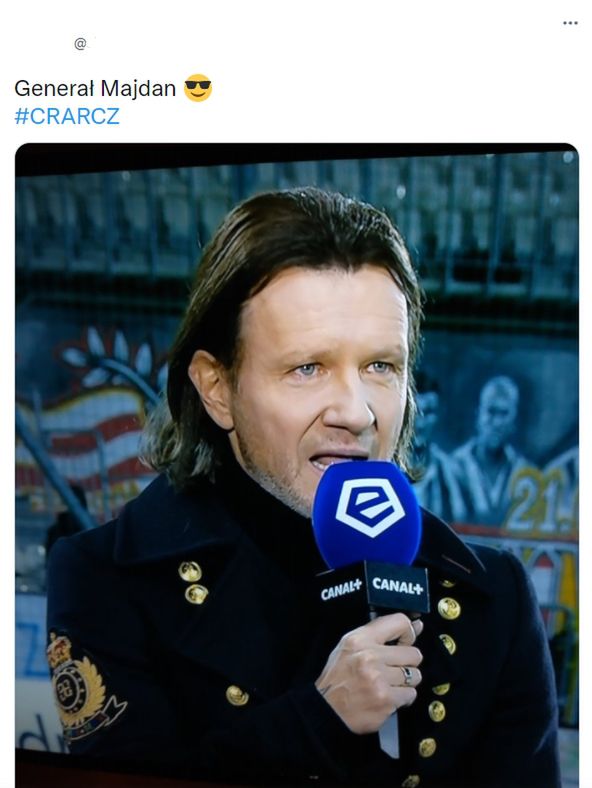Click the yellow number 21 in the mural

(x=541, y=499)
